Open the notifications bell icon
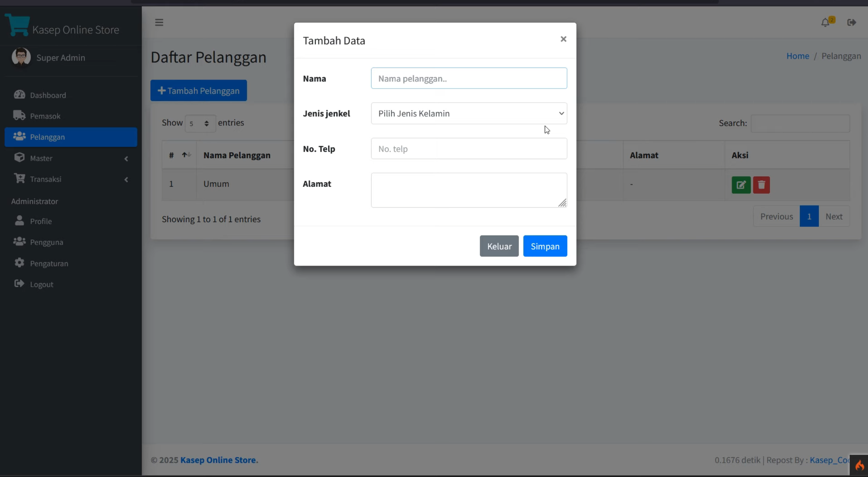Viewport: 868px width, 477px height. coord(826,22)
